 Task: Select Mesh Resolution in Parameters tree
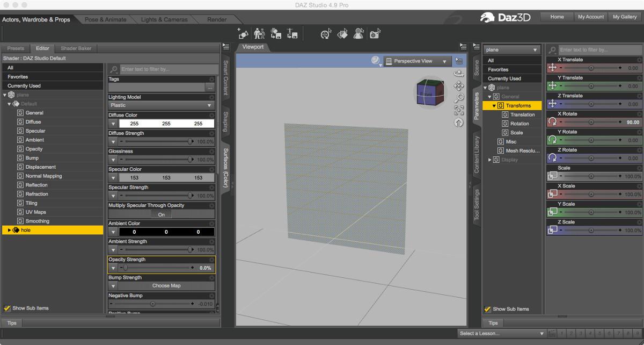(x=518, y=151)
